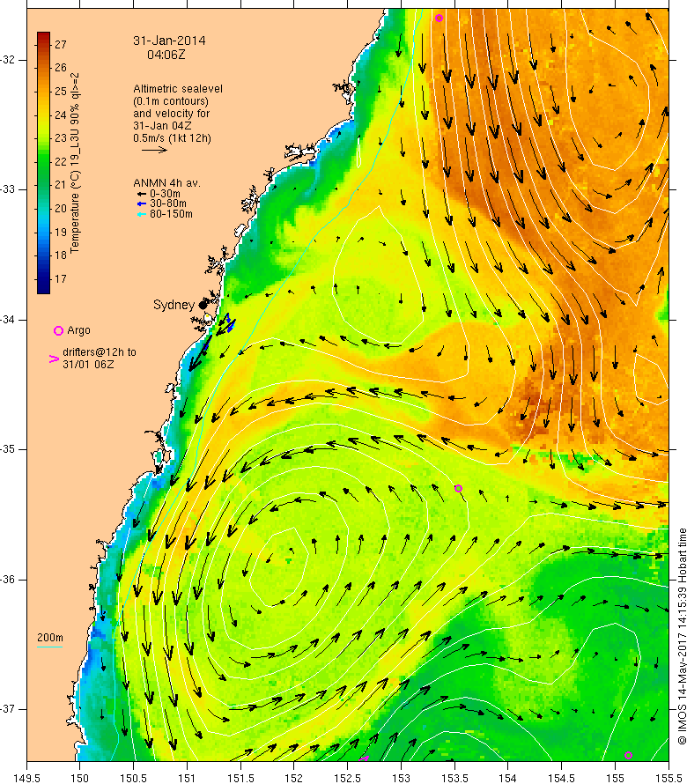Click the date label 31-Jan-2014
This screenshot has height=784, width=687.
[169, 41]
